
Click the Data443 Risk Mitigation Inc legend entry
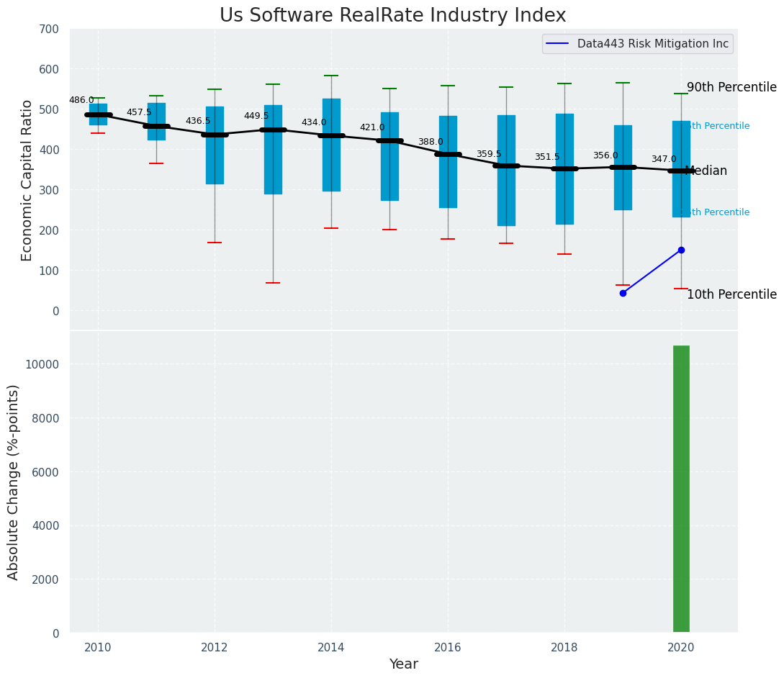click(639, 43)
